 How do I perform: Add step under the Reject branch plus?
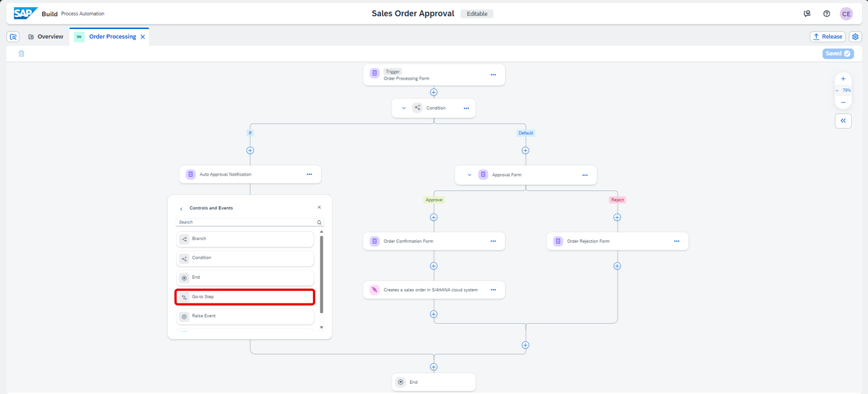coord(617,217)
